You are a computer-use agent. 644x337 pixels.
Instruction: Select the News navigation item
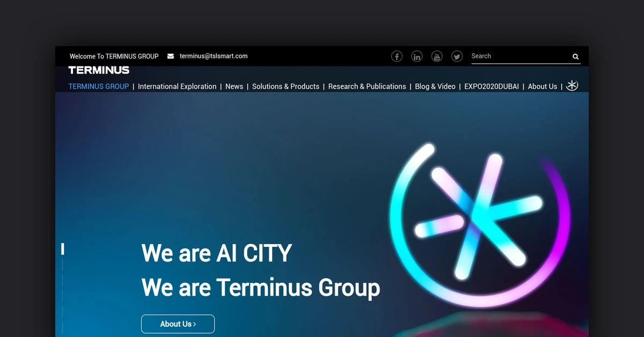pyautogui.click(x=234, y=86)
